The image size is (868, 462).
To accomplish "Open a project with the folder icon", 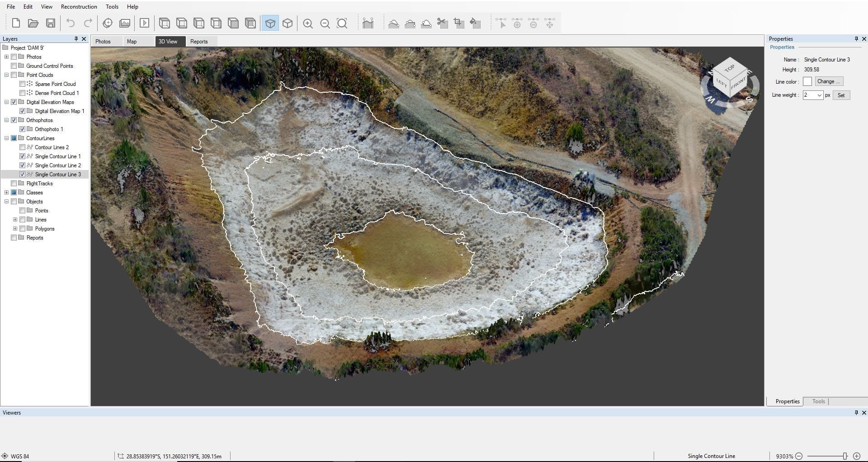I will (33, 23).
